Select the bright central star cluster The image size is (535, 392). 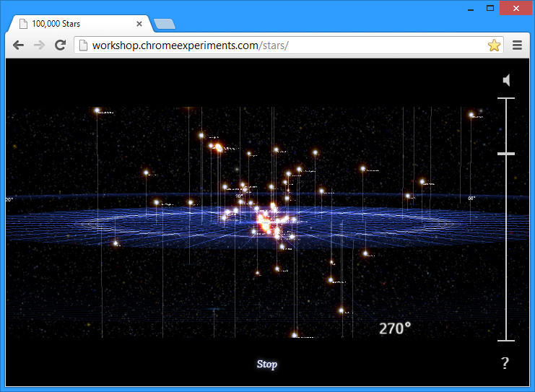click(x=264, y=222)
